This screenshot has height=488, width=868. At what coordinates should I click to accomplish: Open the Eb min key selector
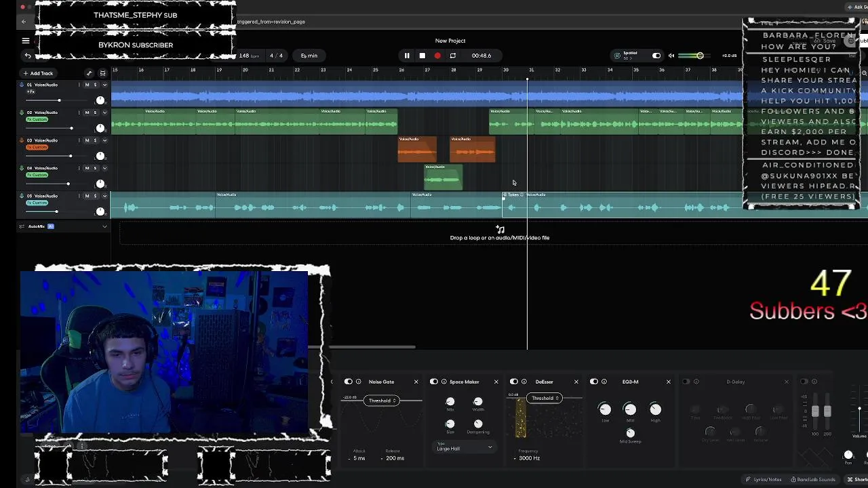309,56
